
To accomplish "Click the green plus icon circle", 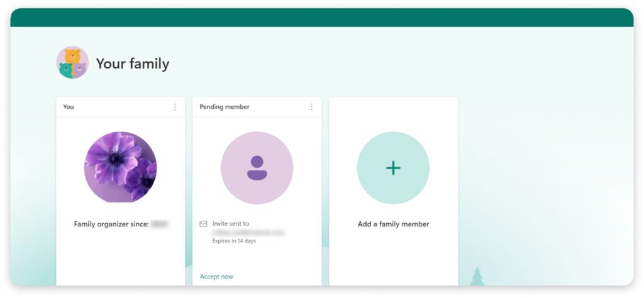I will click(x=393, y=167).
